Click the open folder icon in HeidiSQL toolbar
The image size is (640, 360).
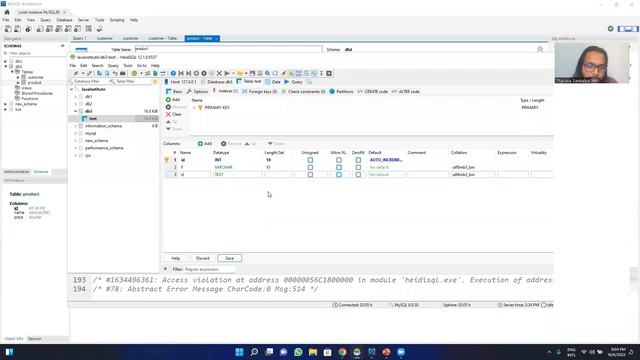pos(240,73)
